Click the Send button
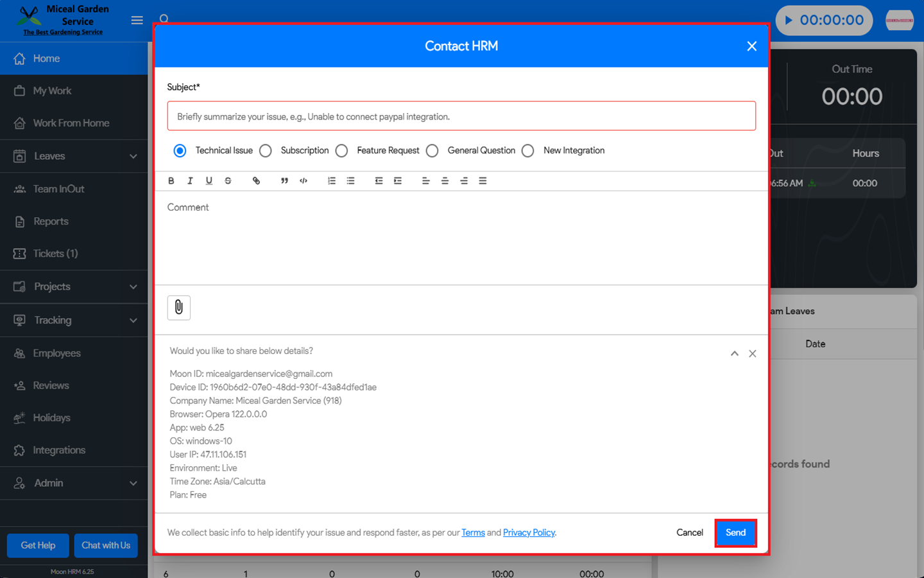 [735, 533]
